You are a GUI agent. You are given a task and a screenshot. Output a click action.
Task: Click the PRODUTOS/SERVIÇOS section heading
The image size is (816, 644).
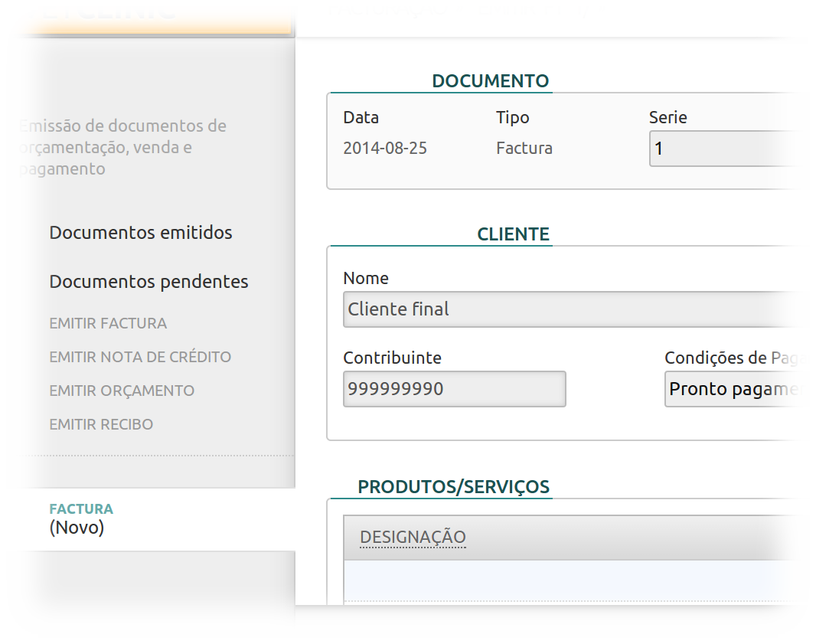coord(453,487)
